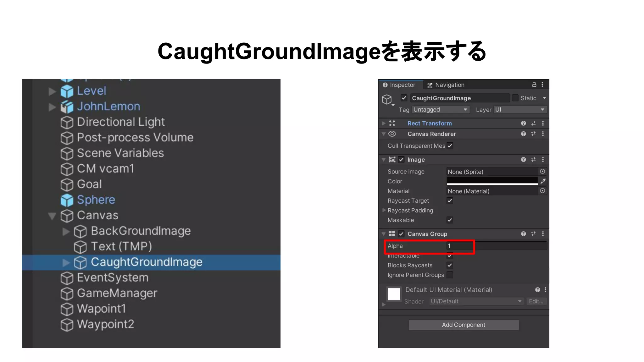Open Source Image object picker circle
This screenshot has height=362, width=644.
542,171
